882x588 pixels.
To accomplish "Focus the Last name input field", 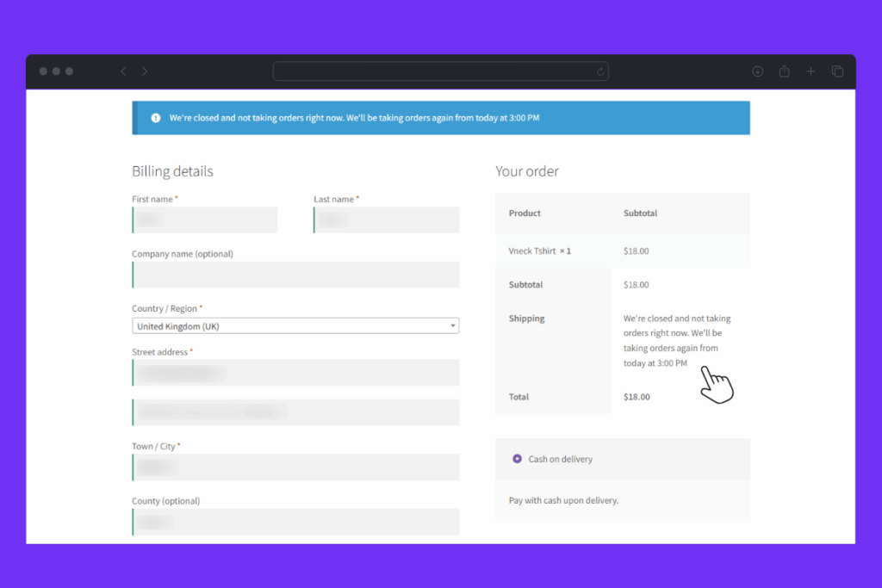I will click(x=387, y=220).
